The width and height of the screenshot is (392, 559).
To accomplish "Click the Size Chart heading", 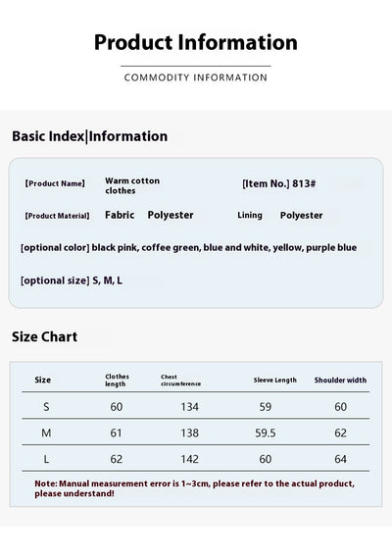I will tap(44, 336).
